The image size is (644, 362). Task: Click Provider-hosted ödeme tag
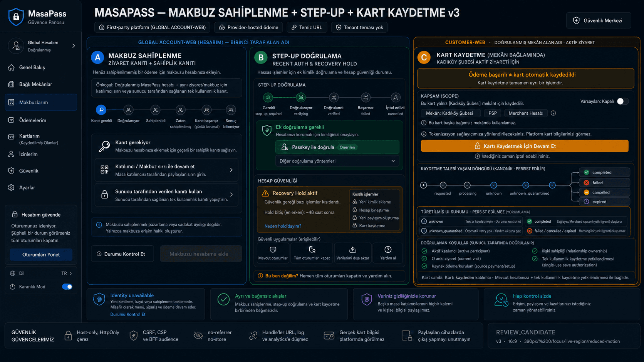248,27
